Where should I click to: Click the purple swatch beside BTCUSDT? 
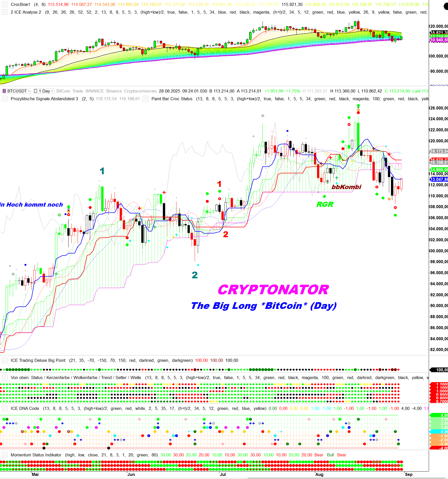4,91
